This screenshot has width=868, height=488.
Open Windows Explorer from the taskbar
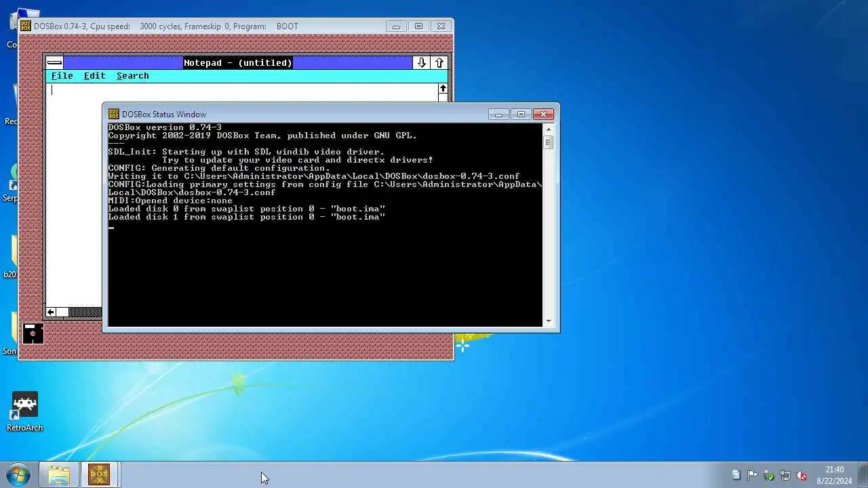59,474
